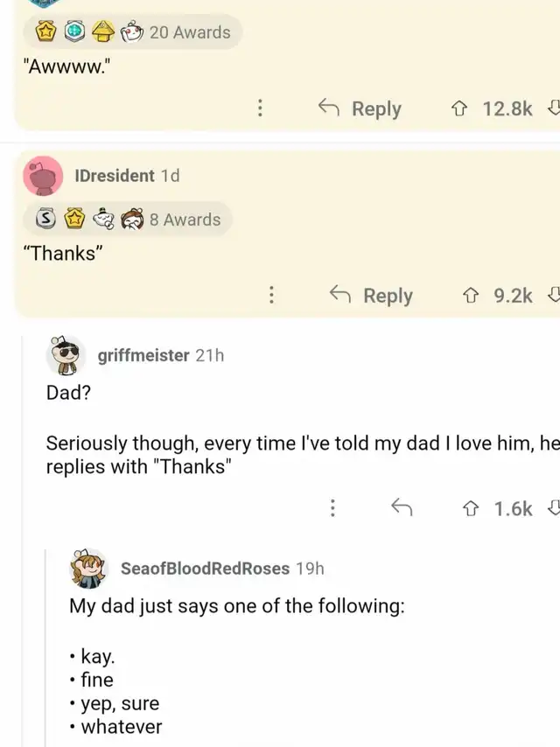560x747 pixels.
Task: Open more options for "Awwww." comment
Action: [x=260, y=108]
